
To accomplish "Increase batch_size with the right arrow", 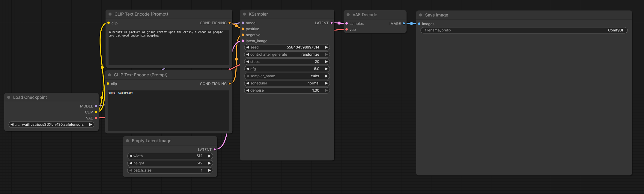I will pyautogui.click(x=209, y=170).
